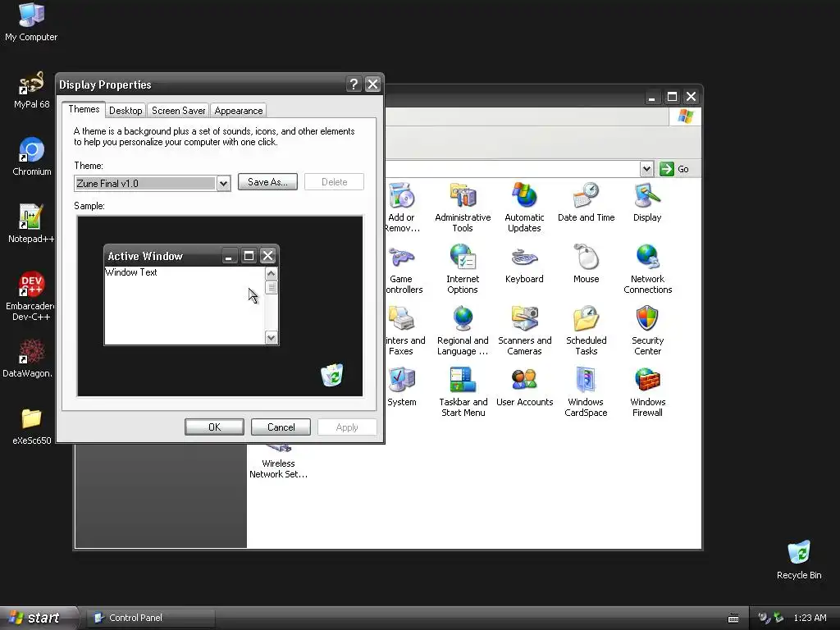Click the Display Properties help question button
Viewport: 840px width, 630px height.
354,84
